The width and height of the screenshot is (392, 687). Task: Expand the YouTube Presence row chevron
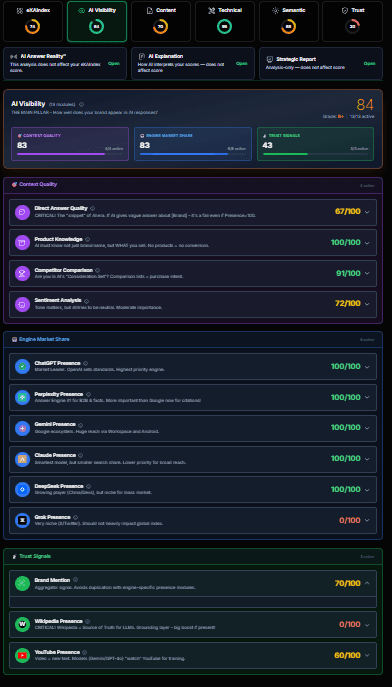coord(367,655)
